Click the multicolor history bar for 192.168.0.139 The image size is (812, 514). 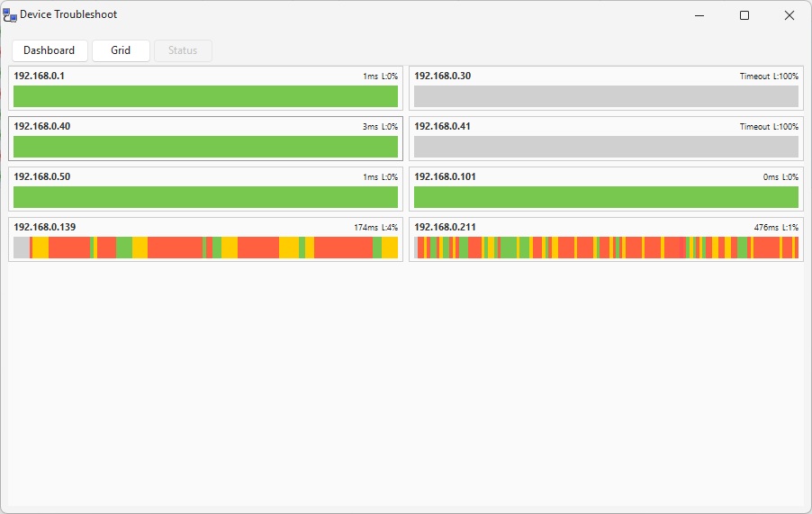point(205,248)
